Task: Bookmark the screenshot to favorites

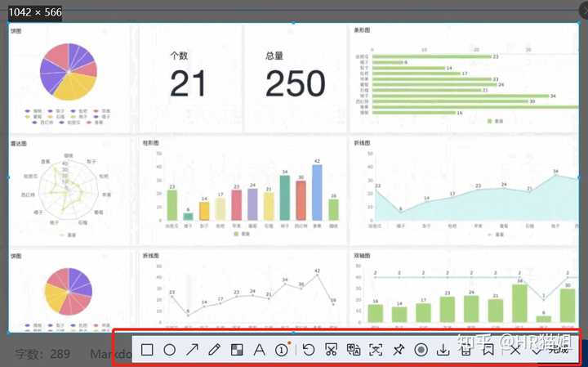Action: click(x=488, y=350)
